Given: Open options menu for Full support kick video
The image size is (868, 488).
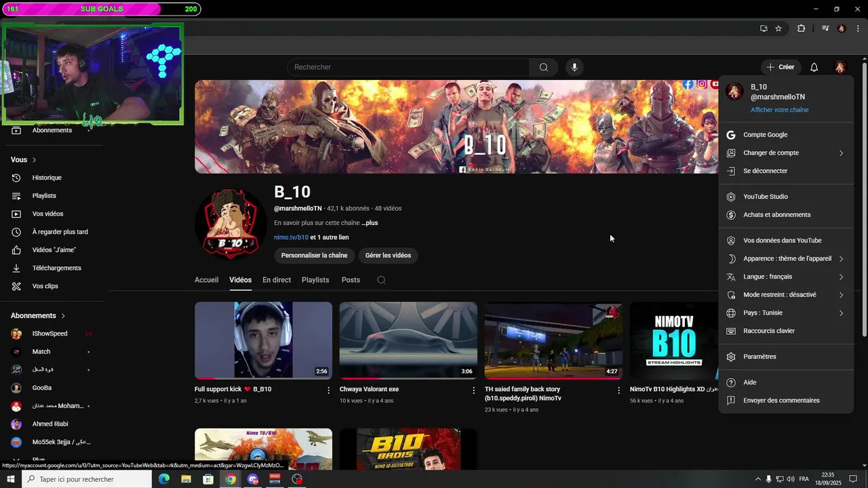Looking at the screenshot, I should pyautogui.click(x=329, y=390).
